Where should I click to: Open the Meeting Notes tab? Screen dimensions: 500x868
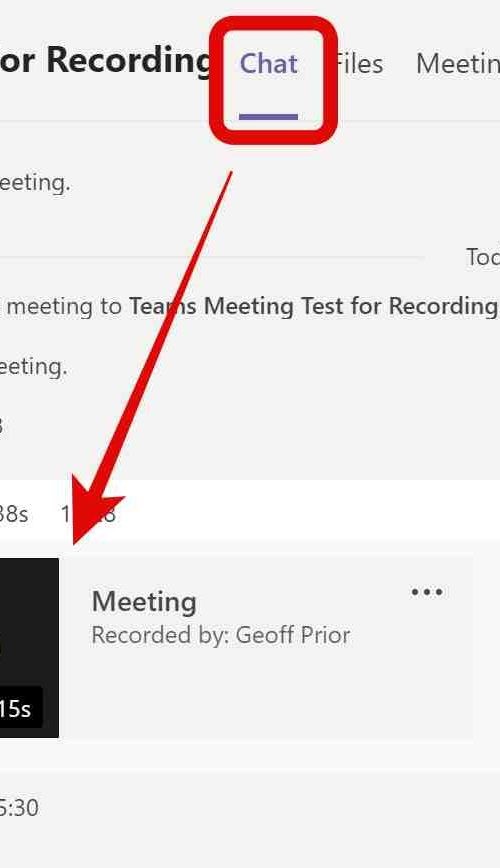458,64
